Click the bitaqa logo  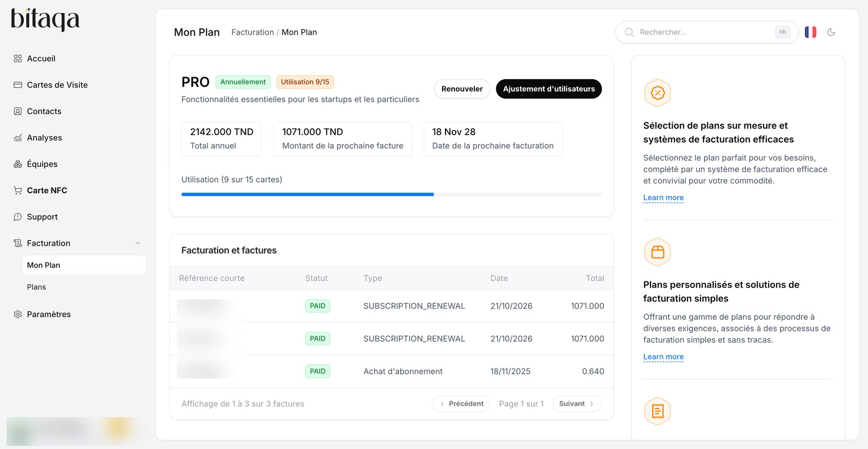[45, 20]
